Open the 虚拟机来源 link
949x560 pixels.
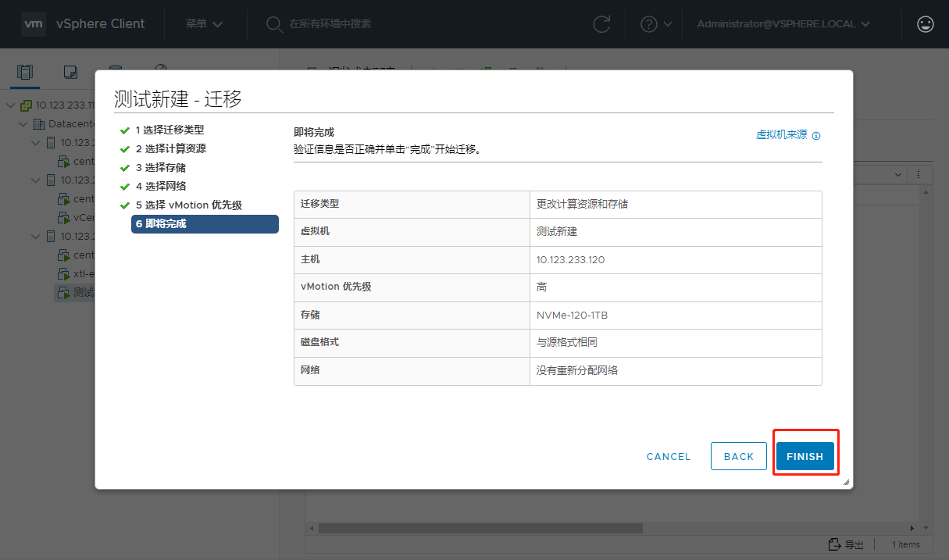tap(781, 134)
